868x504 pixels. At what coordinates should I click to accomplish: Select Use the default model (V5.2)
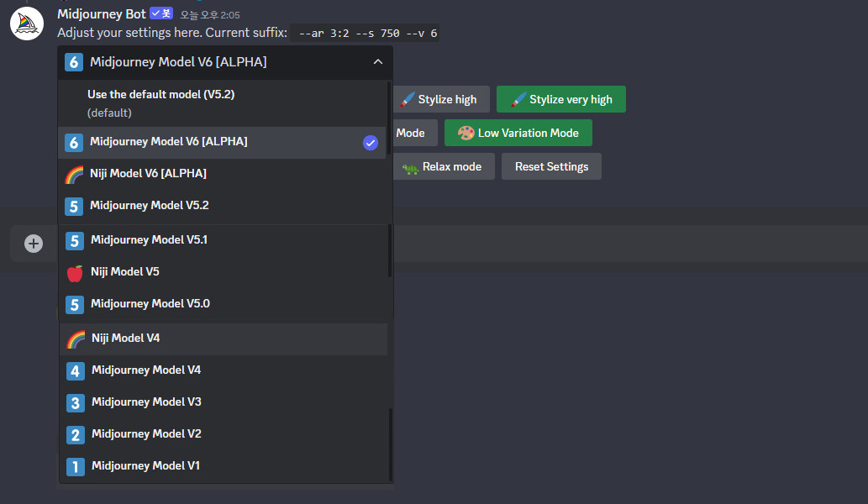222,103
